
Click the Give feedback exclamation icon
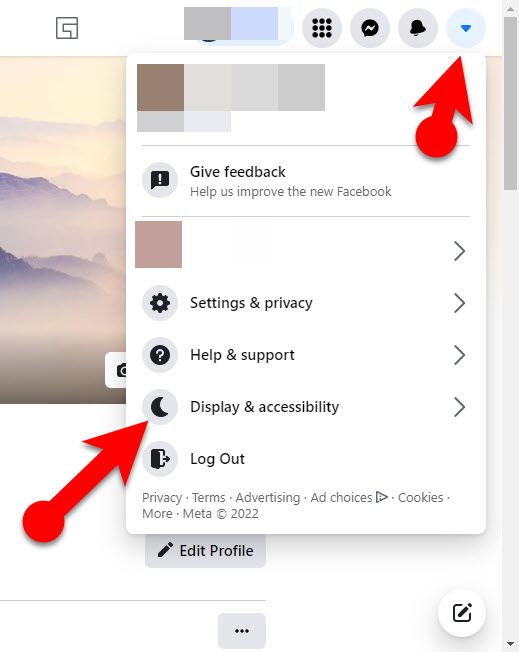(x=160, y=180)
